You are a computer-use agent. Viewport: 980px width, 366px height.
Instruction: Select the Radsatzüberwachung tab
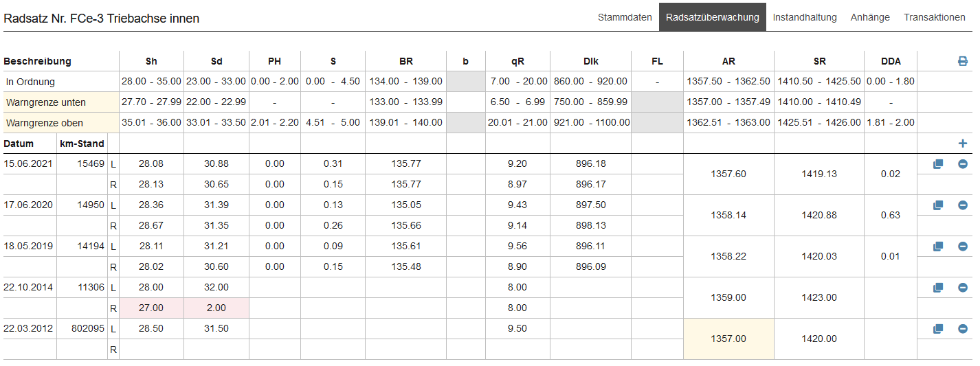(x=713, y=17)
